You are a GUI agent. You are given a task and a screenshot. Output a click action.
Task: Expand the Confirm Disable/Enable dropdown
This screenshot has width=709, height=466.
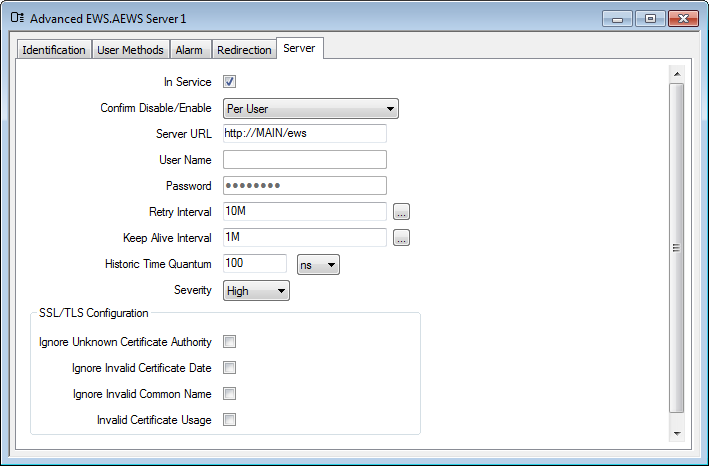(310, 108)
